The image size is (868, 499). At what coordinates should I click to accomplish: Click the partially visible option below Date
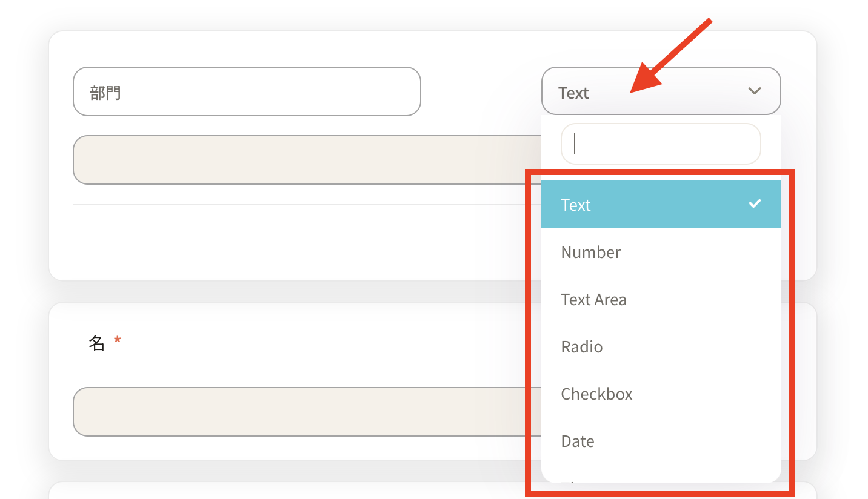570,482
